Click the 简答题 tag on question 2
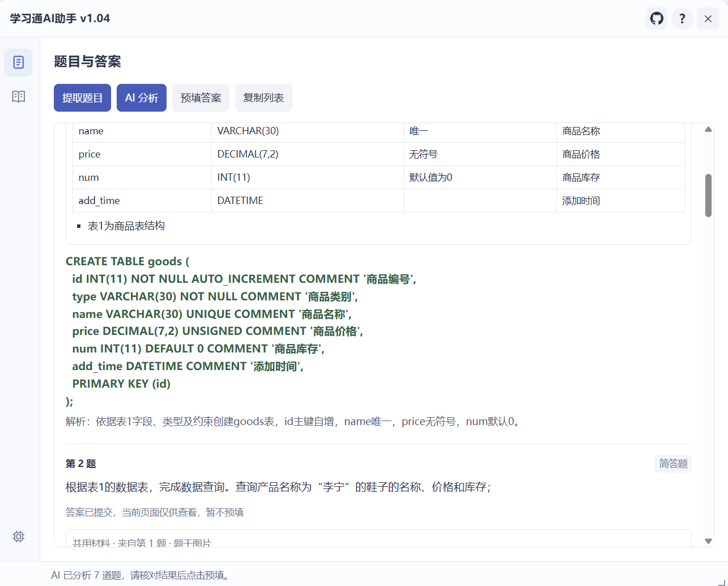728x586 pixels. pos(673,464)
